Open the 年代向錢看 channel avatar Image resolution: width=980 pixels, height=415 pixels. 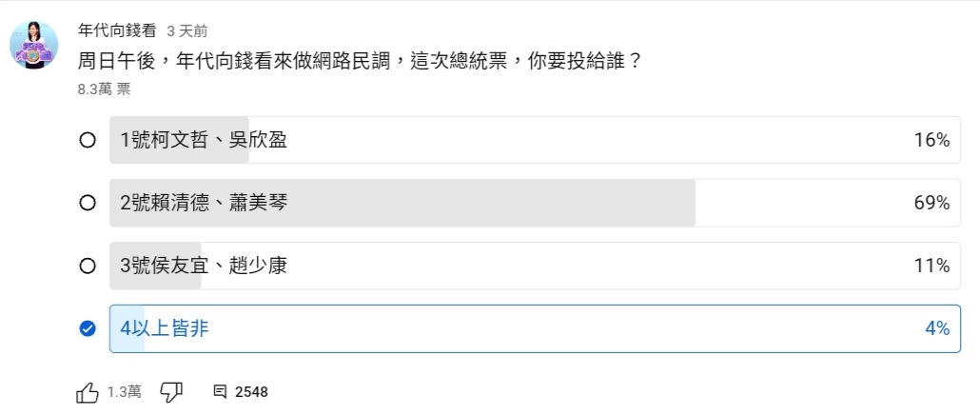click(x=35, y=43)
